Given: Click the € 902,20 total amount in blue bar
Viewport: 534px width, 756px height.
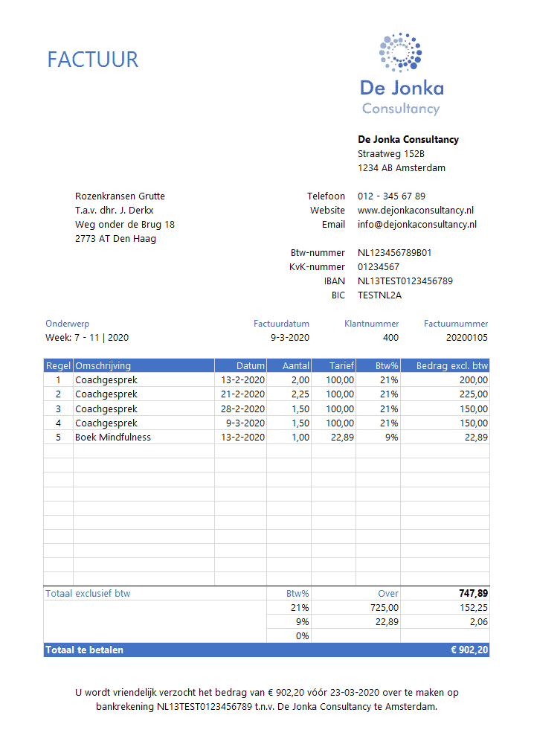Looking at the screenshot, I should 469,650.
